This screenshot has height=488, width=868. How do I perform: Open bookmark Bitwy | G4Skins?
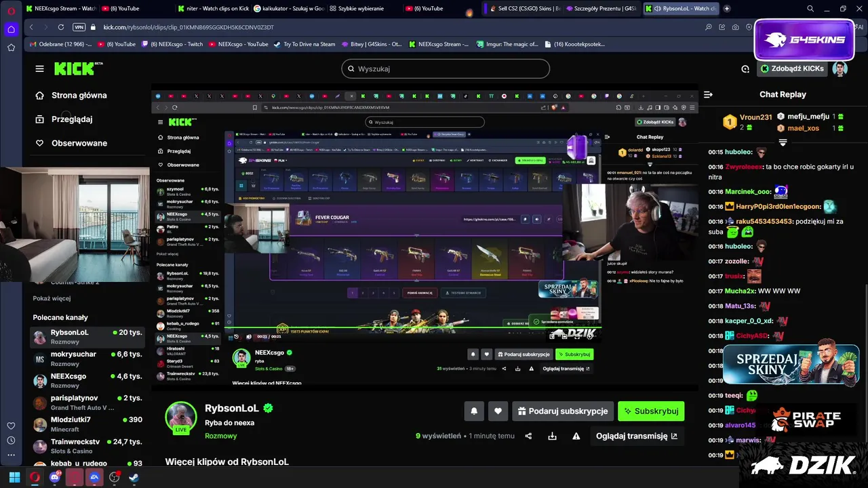370,44
